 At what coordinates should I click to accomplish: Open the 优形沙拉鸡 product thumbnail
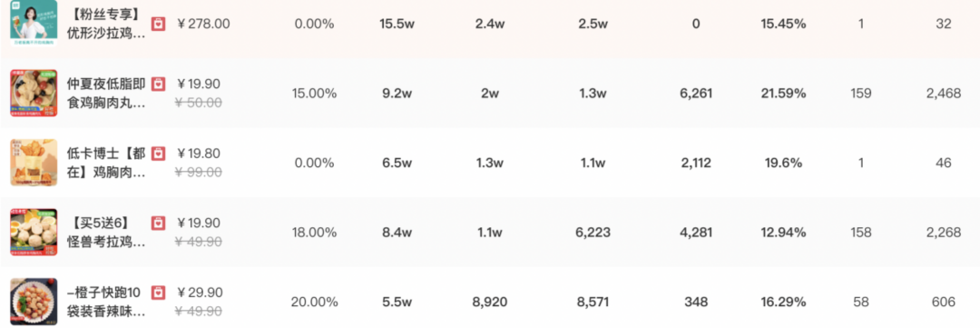(x=34, y=22)
